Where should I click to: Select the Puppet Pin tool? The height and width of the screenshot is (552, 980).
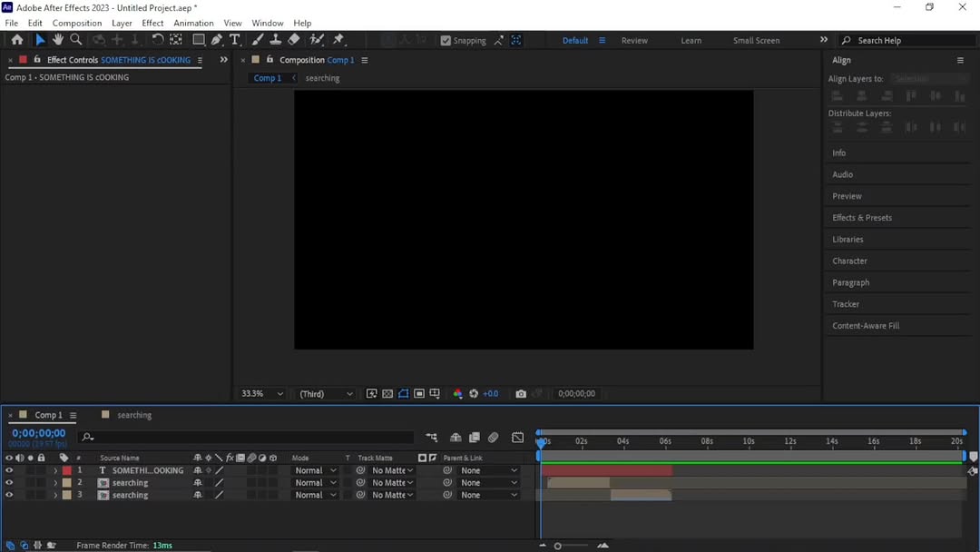pyautogui.click(x=338, y=40)
